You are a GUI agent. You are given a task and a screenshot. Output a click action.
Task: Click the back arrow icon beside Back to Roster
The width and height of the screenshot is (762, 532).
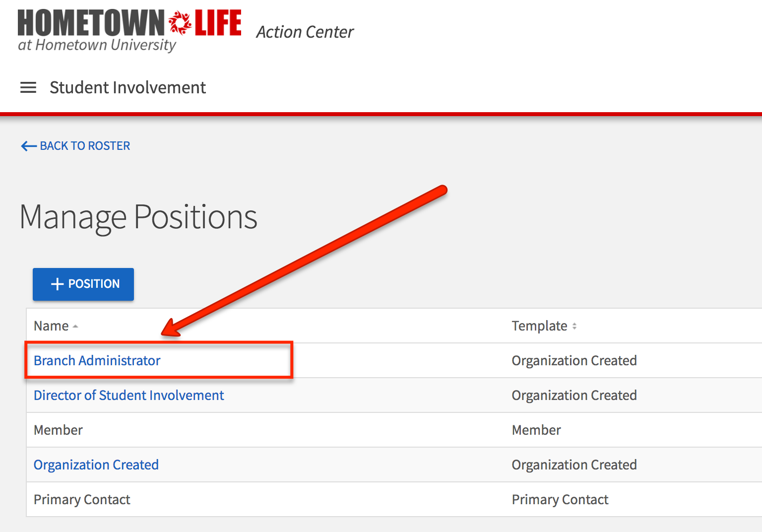coord(28,146)
